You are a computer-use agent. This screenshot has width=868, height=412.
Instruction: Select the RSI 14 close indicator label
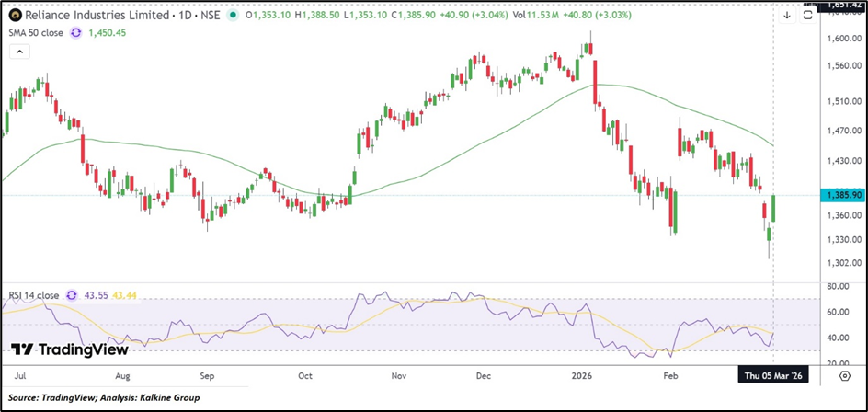click(31, 295)
